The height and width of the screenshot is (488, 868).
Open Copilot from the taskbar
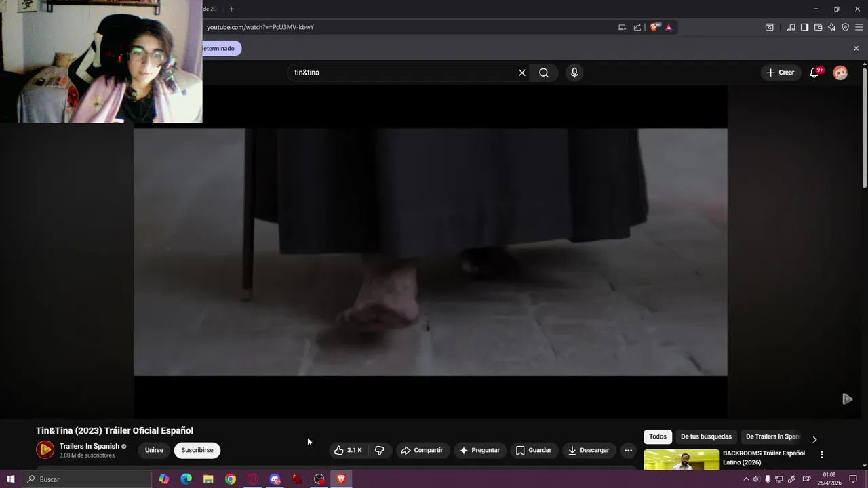[x=163, y=479]
